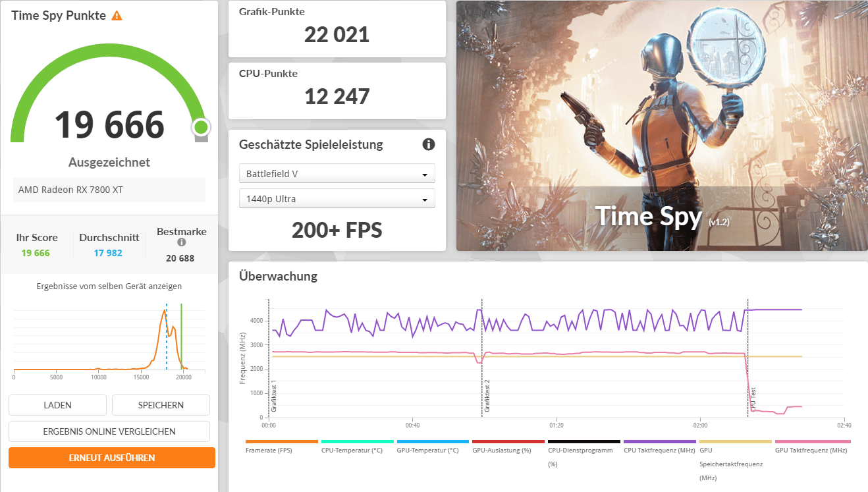Screen dimensions: 868x492
Task: Click the Time Spy preview image
Action: (662, 126)
